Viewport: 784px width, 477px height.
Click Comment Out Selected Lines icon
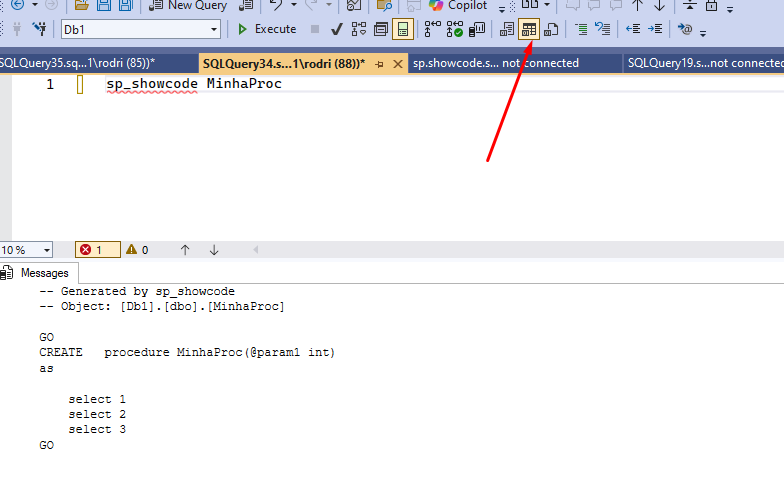pos(581,29)
